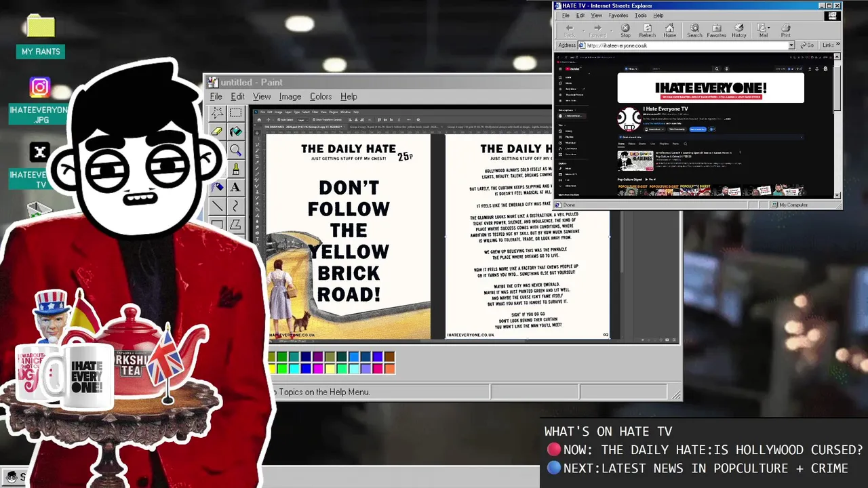The width and height of the screenshot is (868, 488).
Task: Click the Mail toolbar button in the browser
Action: coord(763,30)
